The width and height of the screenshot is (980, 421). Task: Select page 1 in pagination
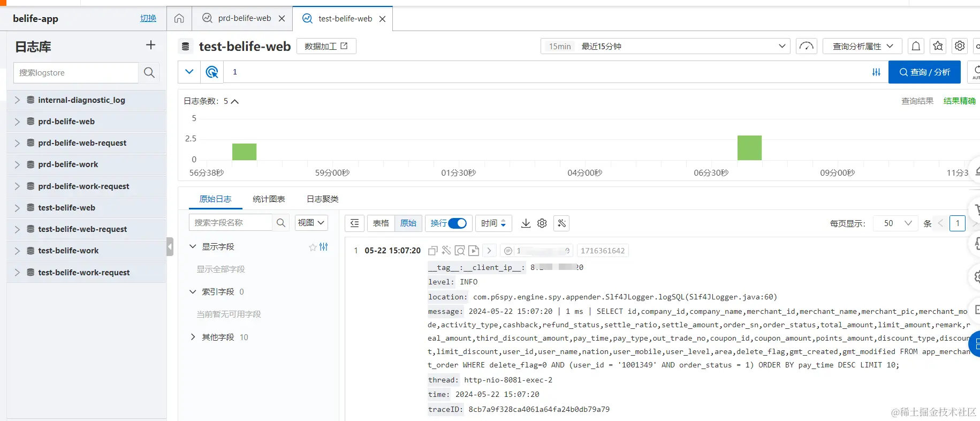pyautogui.click(x=958, y=223)
